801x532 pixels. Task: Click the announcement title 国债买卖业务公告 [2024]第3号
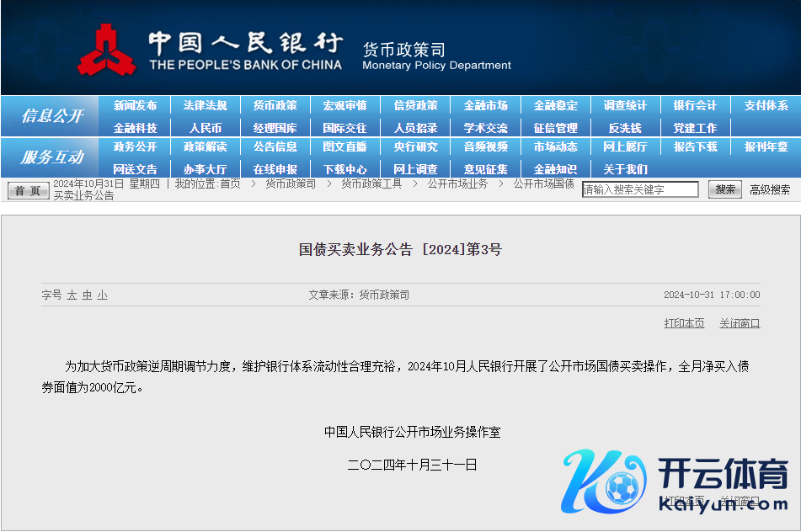click(401, 250)
